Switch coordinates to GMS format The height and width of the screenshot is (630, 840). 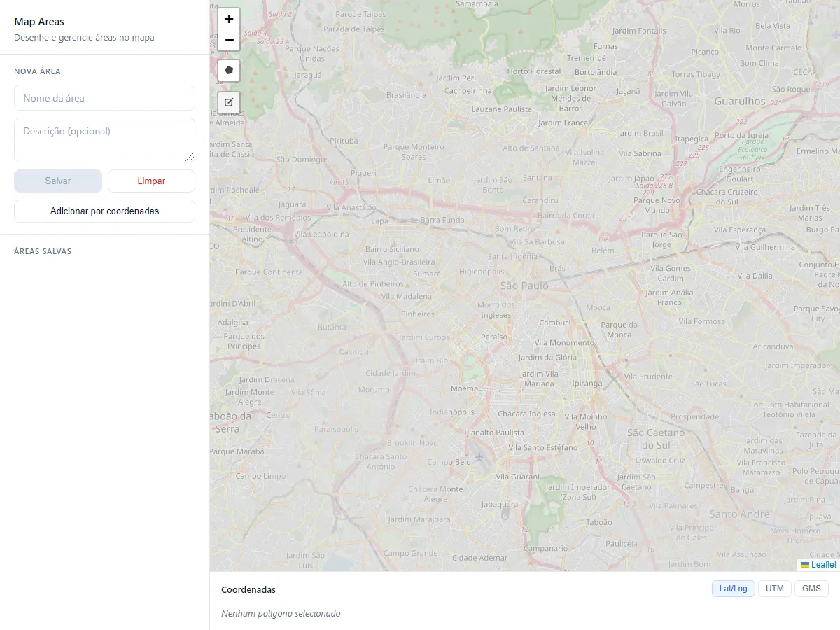click(x=811, y=589)
